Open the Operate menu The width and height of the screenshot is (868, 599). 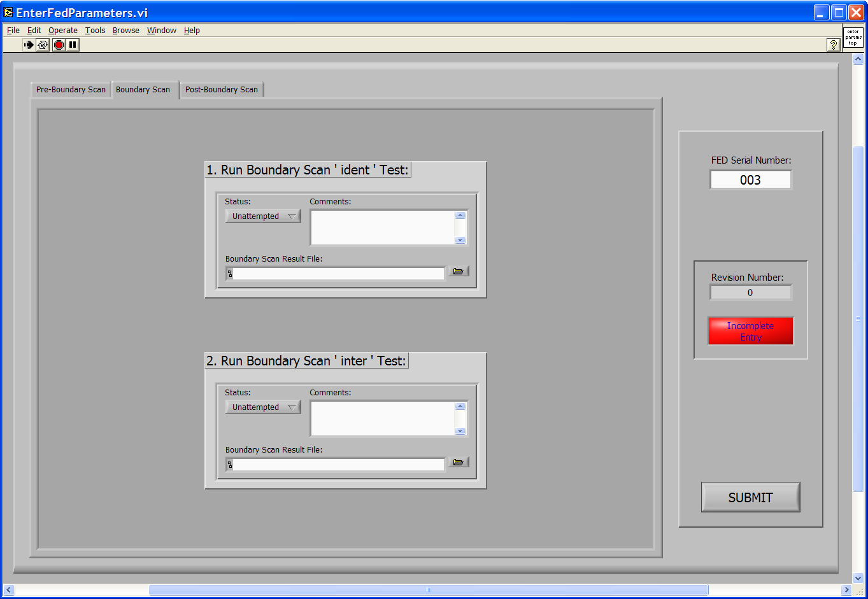tap(62, 31)
